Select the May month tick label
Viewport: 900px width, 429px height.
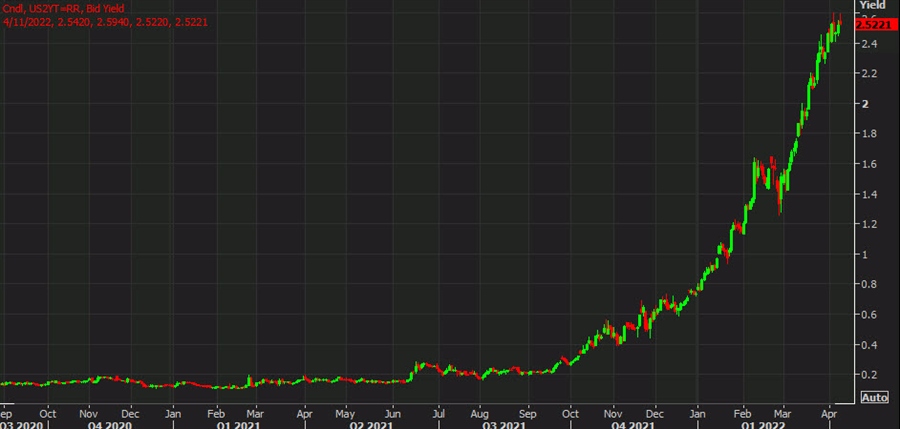(345, 411)
